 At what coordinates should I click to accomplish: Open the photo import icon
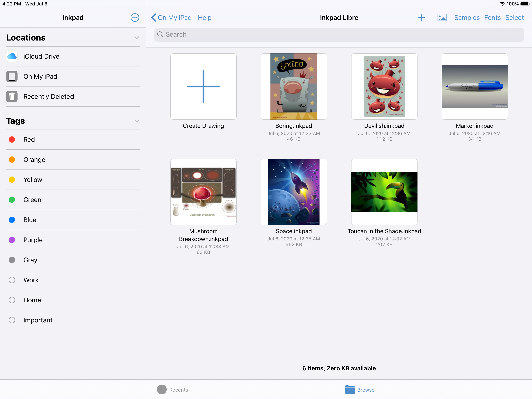[442, 18]
